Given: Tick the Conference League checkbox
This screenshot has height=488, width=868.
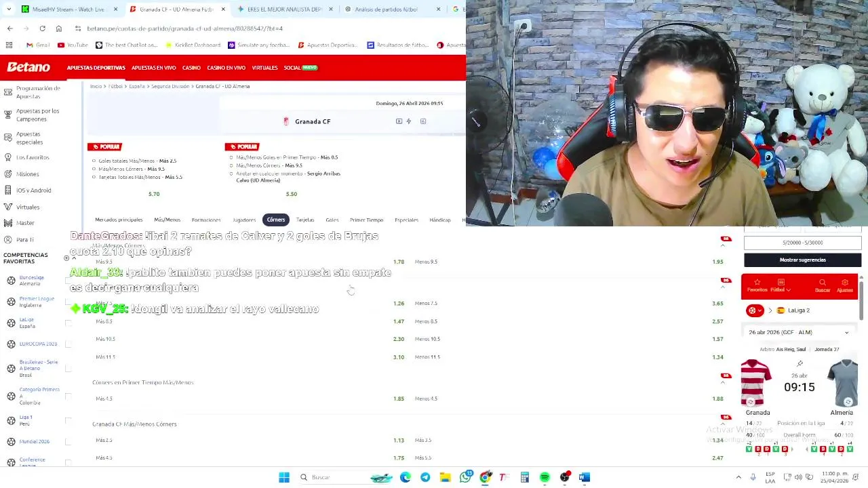Looking at the screenshot, I should pyautogui.click(x=68, y=462).
